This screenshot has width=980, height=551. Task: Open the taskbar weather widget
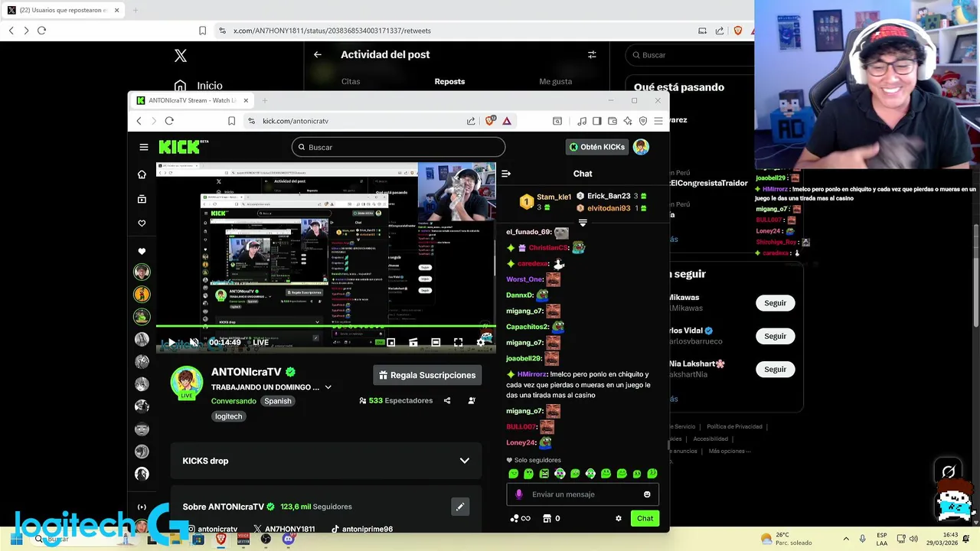pos(786,539)
